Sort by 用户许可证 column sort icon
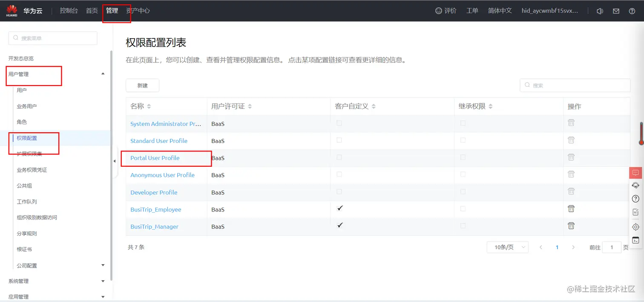This screenshot has height=302, width=644. point(250,107)
